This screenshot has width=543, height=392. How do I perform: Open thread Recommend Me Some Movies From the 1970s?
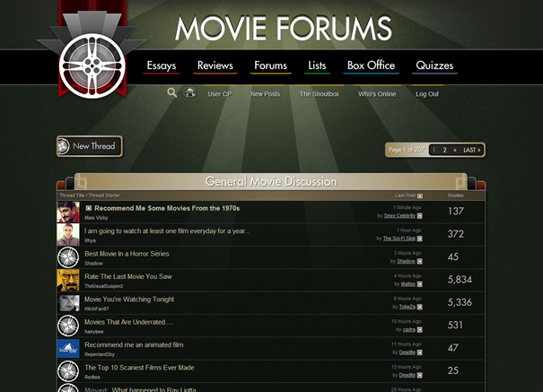[x=167, y=208]
